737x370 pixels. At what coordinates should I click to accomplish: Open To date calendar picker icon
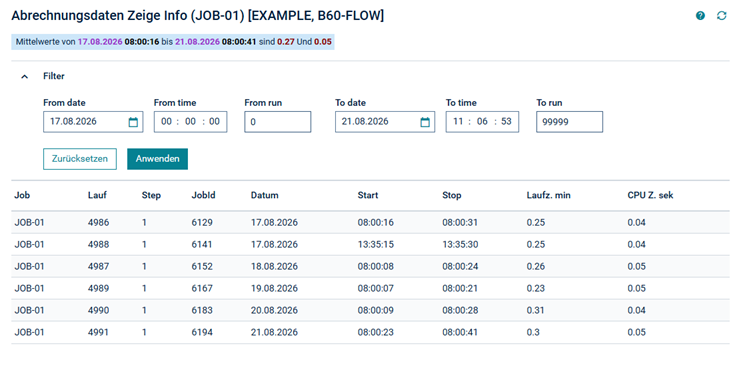425,122
